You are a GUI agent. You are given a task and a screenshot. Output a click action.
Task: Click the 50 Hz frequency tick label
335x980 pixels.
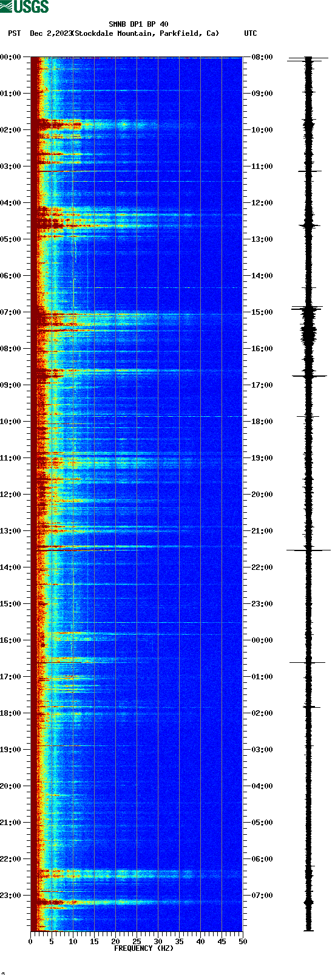(243, 942)
